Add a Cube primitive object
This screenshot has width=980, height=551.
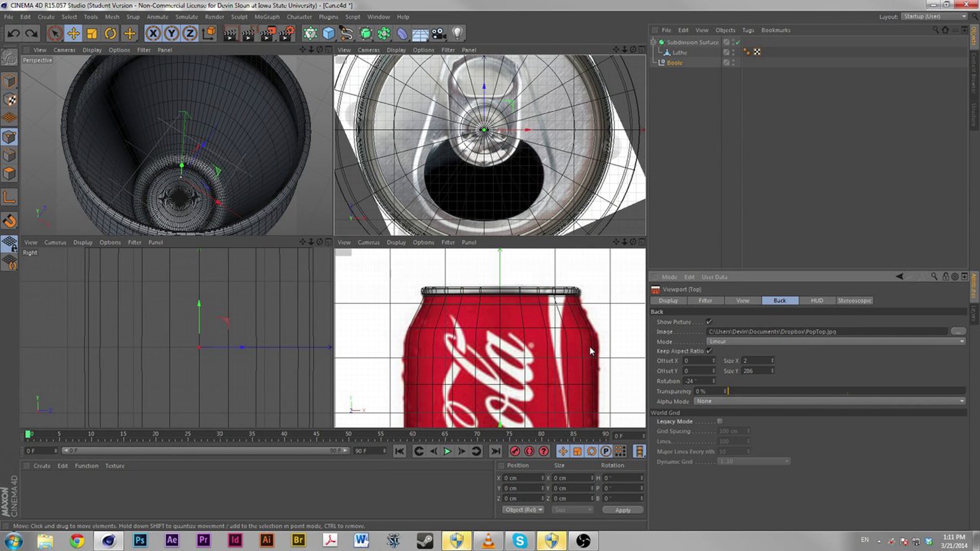(x=329, y=33)
